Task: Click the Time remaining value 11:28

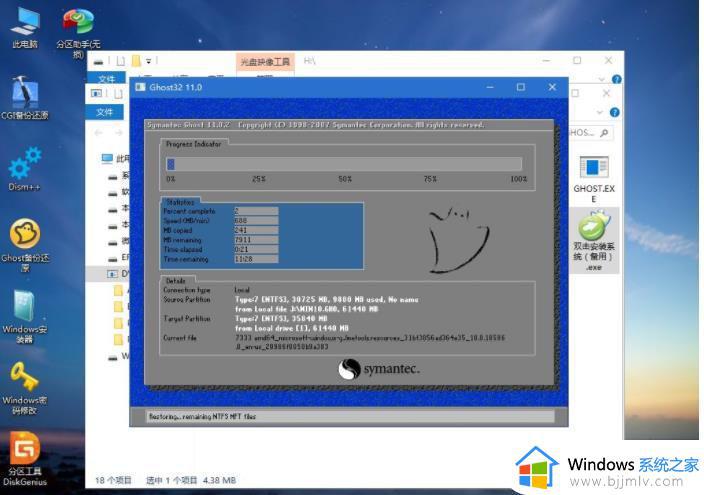Action: pos(256,259)
